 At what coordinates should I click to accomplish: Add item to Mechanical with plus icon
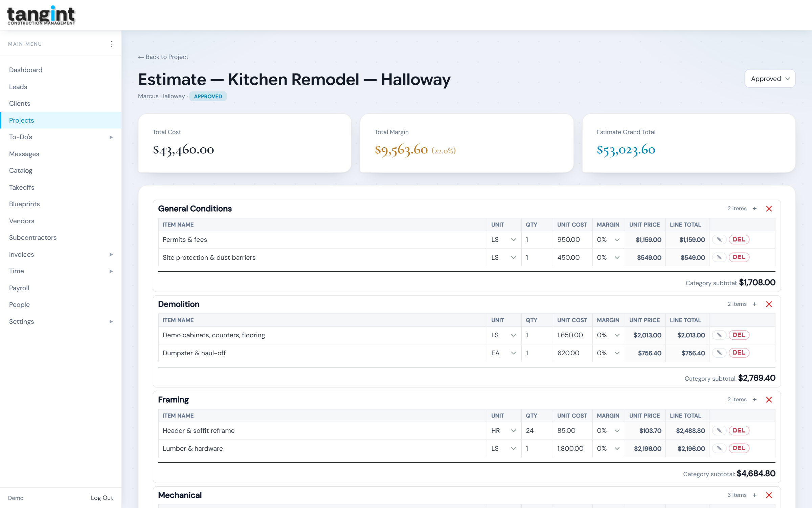point(754,495)
